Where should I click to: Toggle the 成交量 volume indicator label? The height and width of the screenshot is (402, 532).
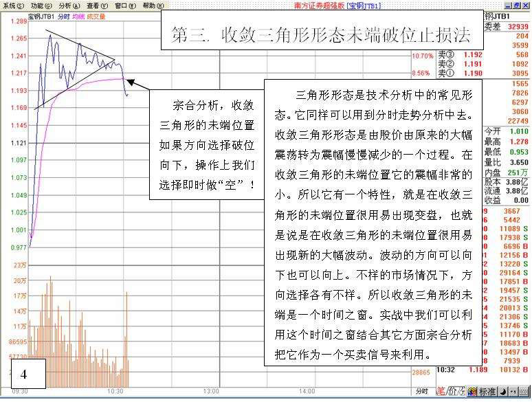98,15
